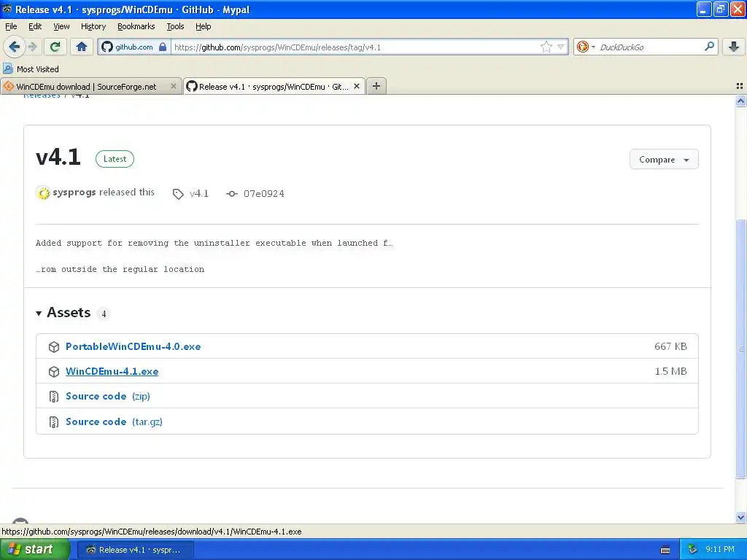
Task: Click the 9:11 PM clock
Action: 720,550
